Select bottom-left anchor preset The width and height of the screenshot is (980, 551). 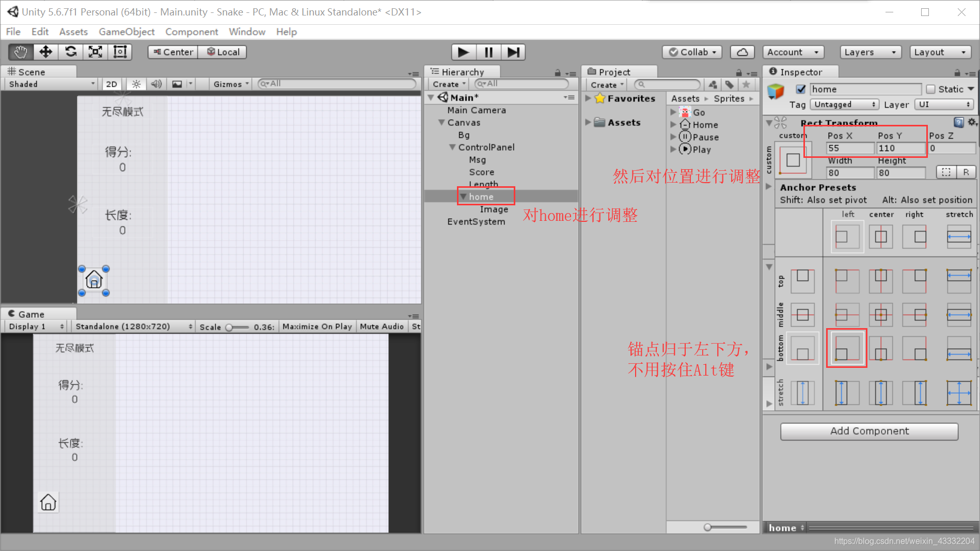847,348
